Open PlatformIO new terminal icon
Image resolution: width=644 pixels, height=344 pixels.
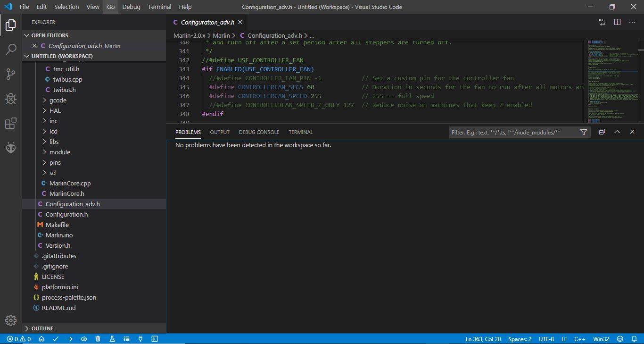click(x=155, y=339)
